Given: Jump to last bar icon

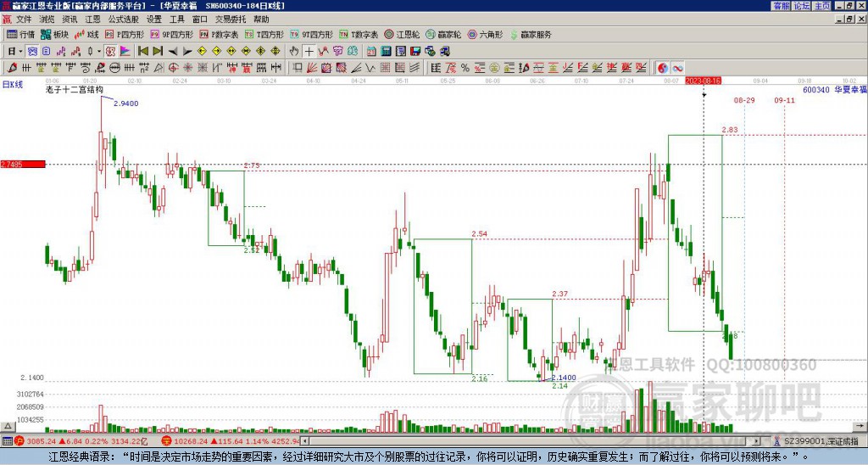Looking at the screenshot, I should point(158,52).
